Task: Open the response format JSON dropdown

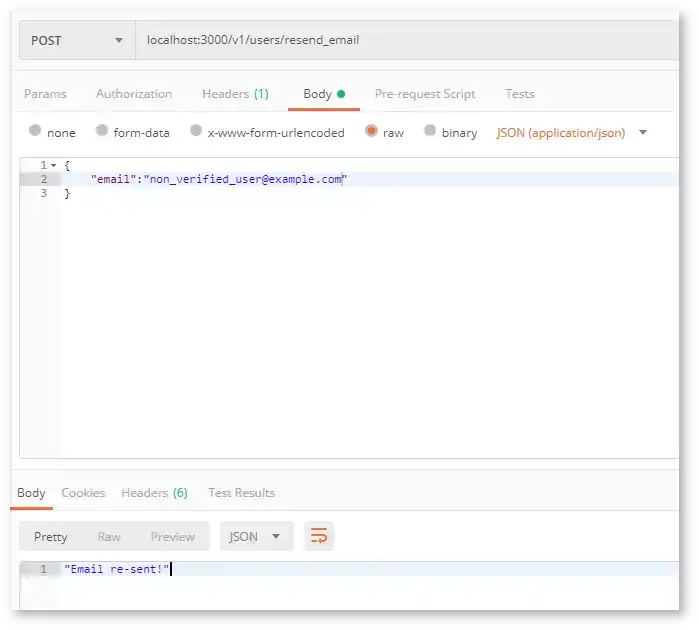Action: tap(256, 536)
